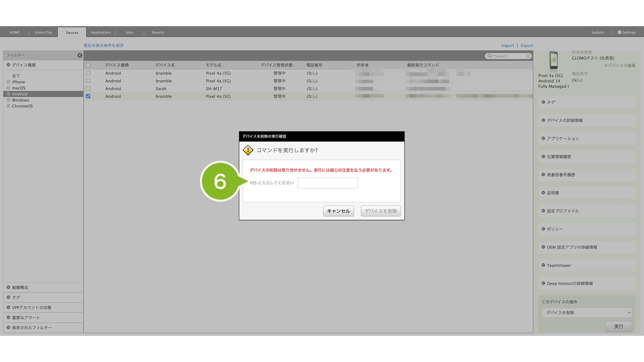
Task: Click the yellow warning icon in the dialog
Action: point(248,150)
